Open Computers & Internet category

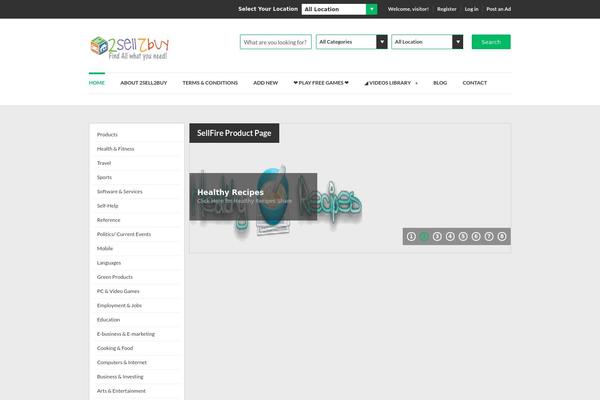point(122,362)
